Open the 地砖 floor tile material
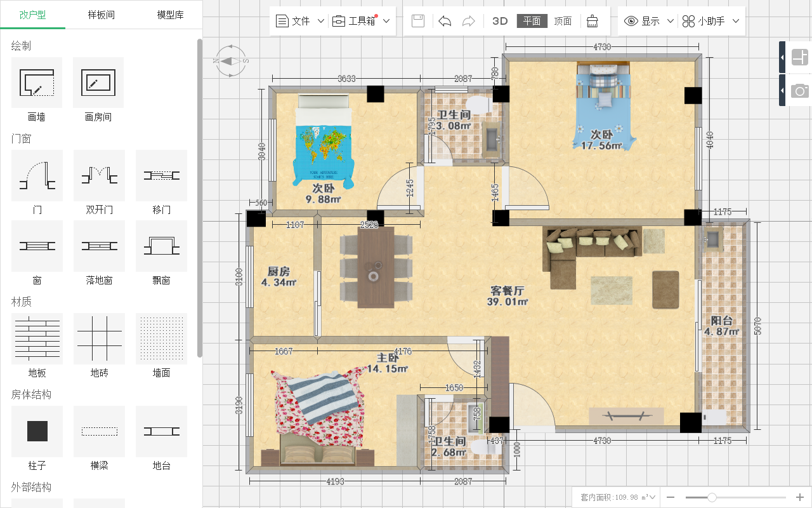Viewport: 812px width, 508px height. click(x=99, y=338)
